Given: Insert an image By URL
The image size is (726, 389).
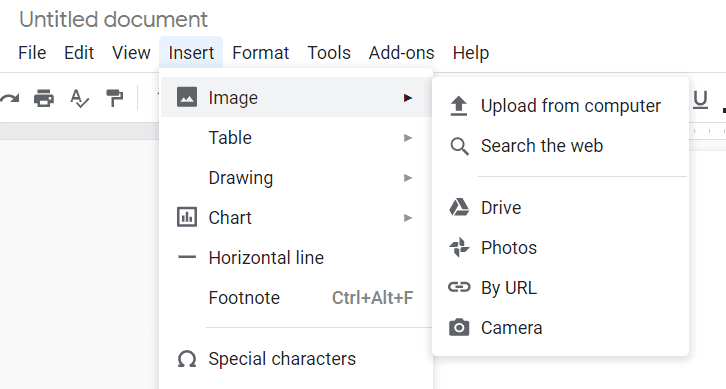Looking at the screenshot, I should (560, 288).
